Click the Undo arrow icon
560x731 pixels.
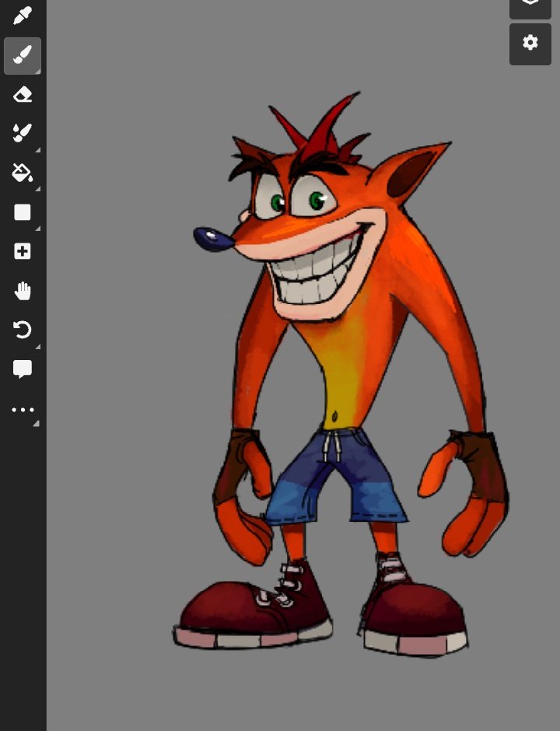pos(23,330)
